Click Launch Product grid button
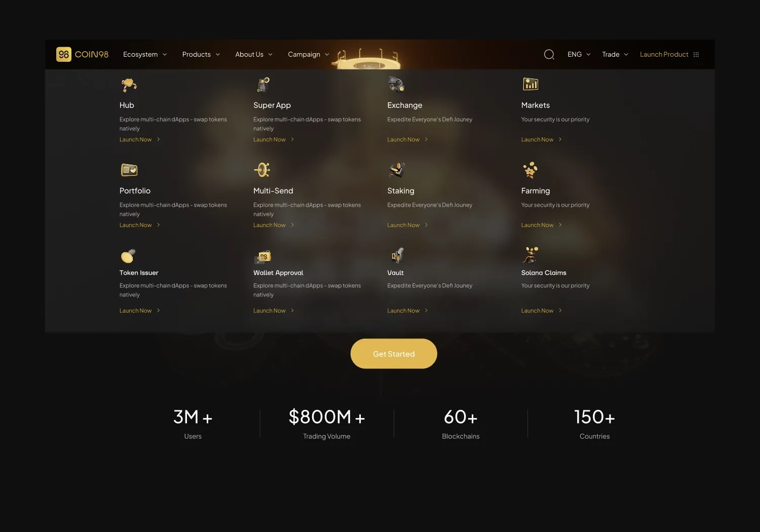Screen dimensions: 760x532 click(x=669, y=54)
